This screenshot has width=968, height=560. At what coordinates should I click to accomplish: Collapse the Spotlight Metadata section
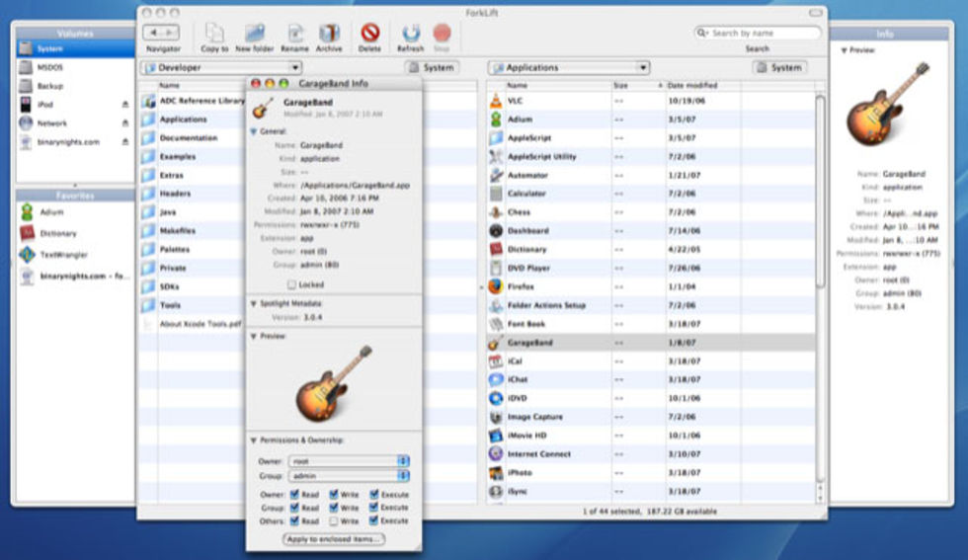(x=253, y=303)
